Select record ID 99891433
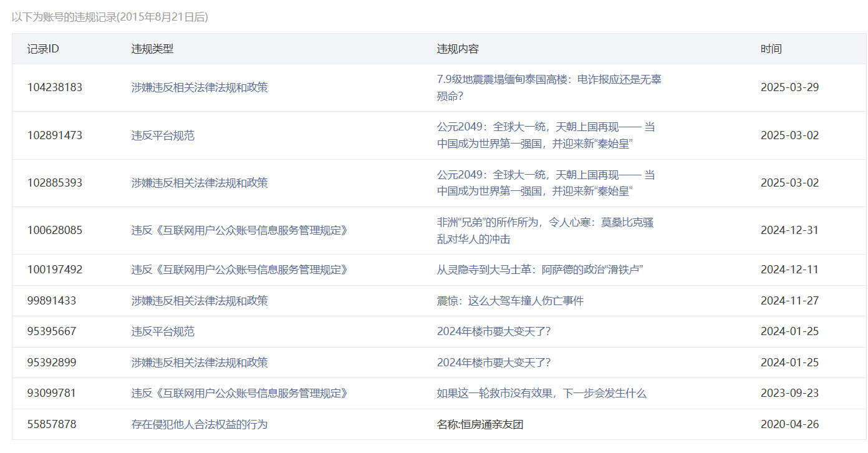Image resolution: width=868 pixels, height=453 pixels. (52, 301)
